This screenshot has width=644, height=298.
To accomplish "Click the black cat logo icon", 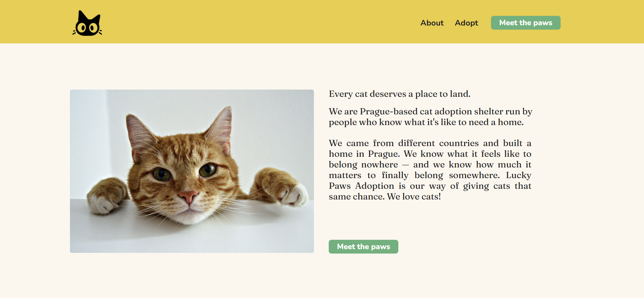I will (x=87, y=23).
